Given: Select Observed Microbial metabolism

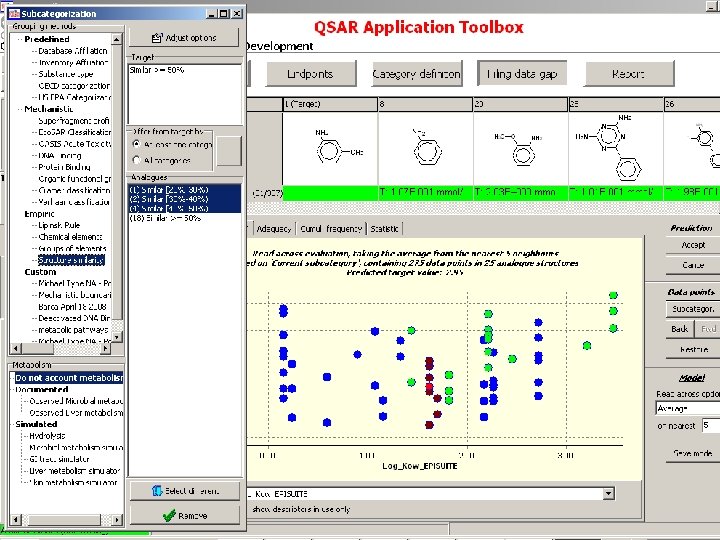Looking at the screenshot, I should click(76, 401).
